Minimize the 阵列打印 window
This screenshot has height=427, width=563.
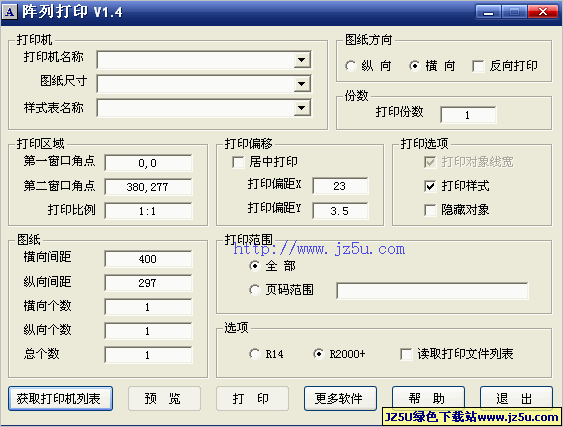click(488, 12)
